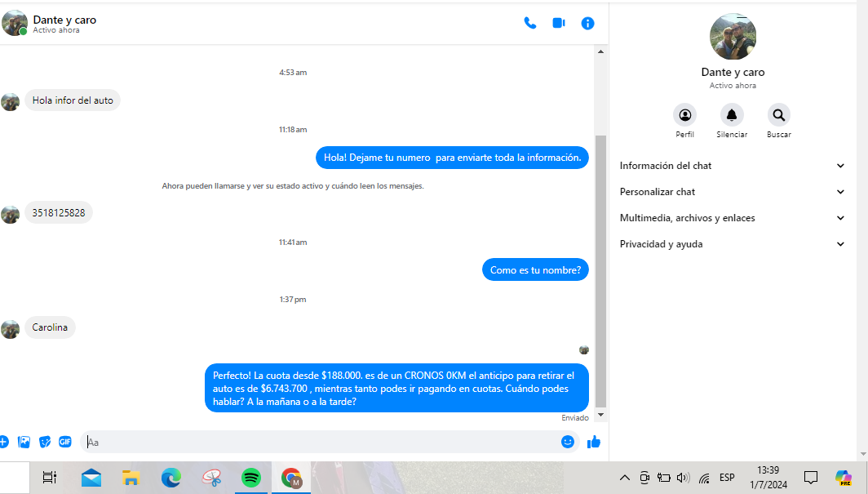Open Snipping Tool from the taskbar
Image resolution: width=868 pixels, height=494 pixels.
coord(211,478)
